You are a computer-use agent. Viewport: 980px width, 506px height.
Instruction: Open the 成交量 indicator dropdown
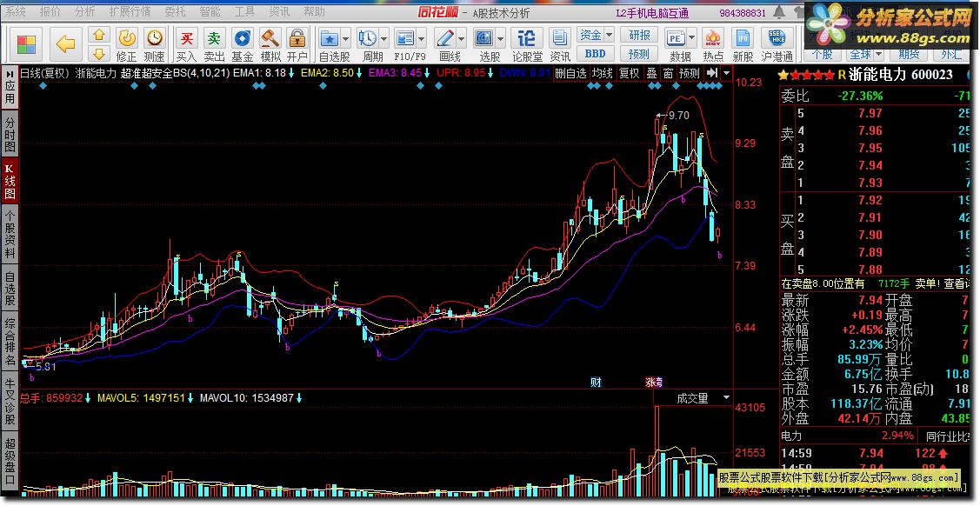pos(725,398)
